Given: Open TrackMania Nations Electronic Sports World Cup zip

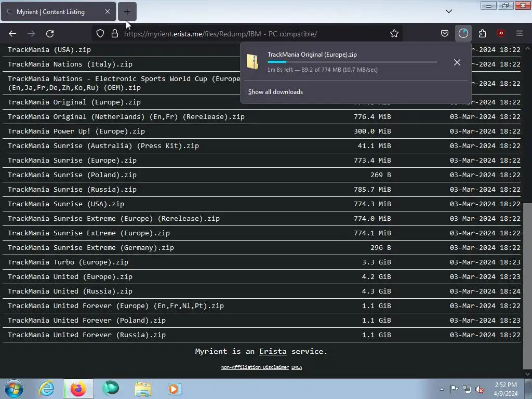Looking at the screenshot, I should 124,83.
